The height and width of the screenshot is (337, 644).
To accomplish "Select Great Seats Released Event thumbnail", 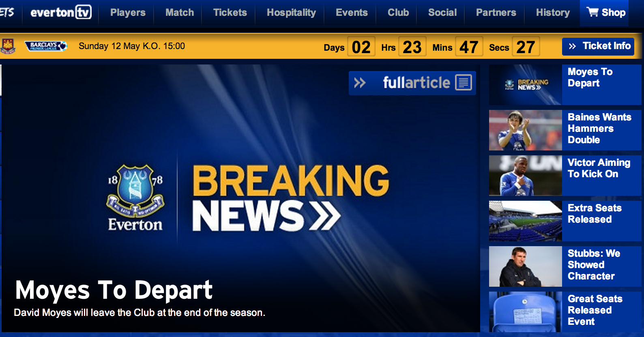I will [526, 312].
